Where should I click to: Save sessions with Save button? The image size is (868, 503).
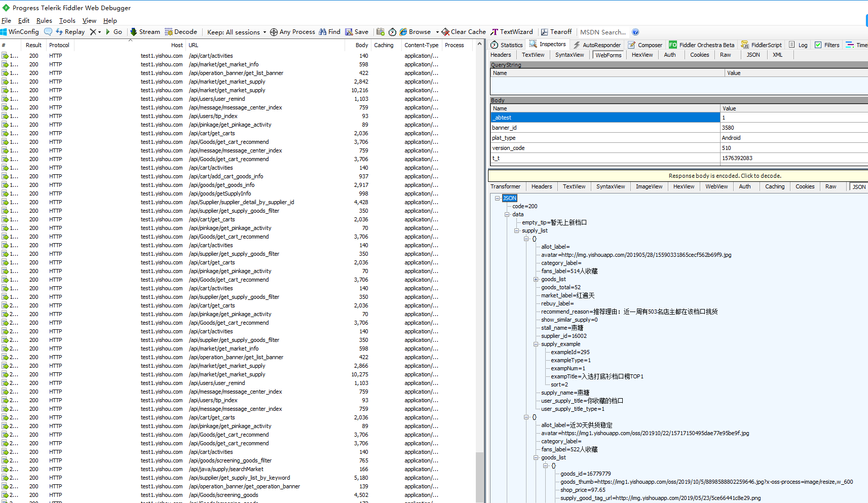(x=357, y=32)
